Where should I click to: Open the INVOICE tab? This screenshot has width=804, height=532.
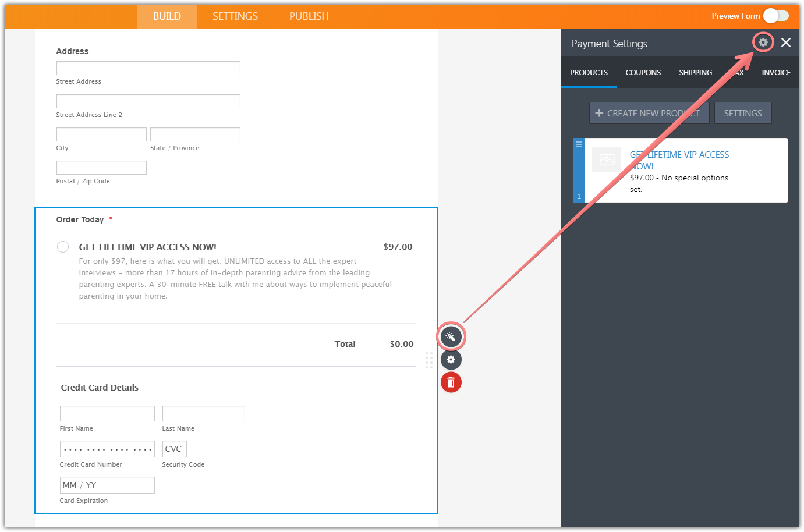[775, 73]
